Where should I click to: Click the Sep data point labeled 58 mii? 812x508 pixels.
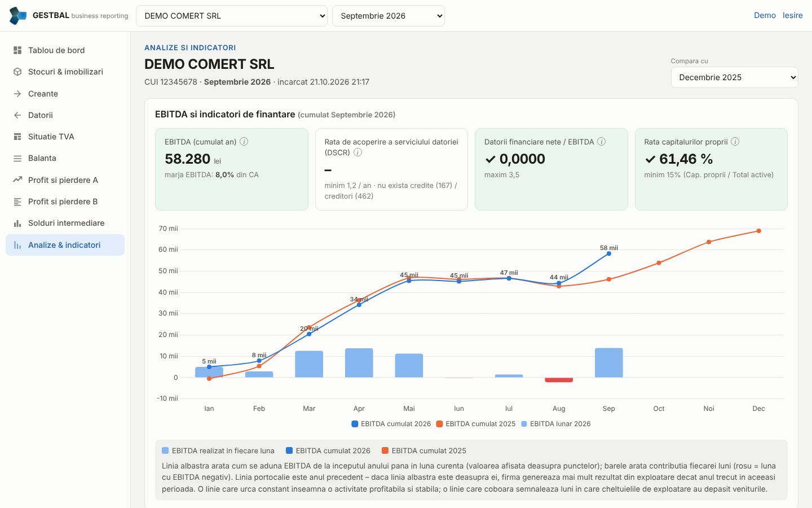[609, 253]
